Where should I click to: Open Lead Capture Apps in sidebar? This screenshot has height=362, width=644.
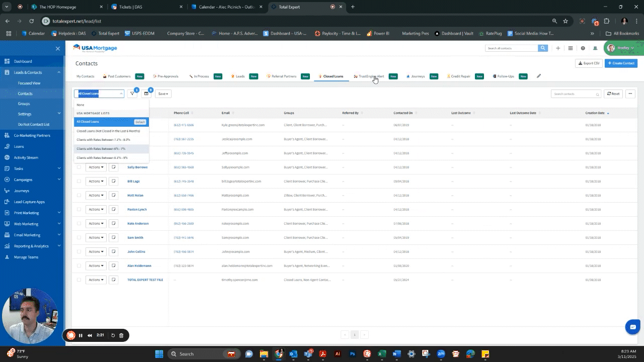point(29,202)
